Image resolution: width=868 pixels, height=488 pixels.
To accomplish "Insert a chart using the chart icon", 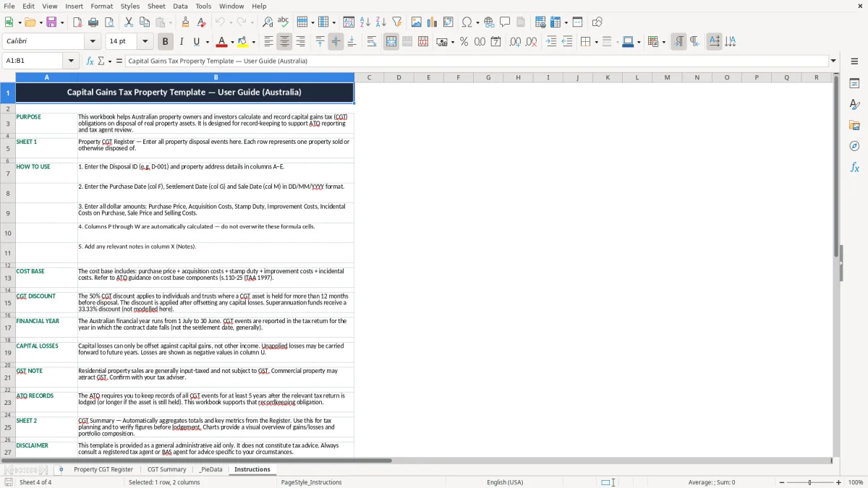I will 433,22.
